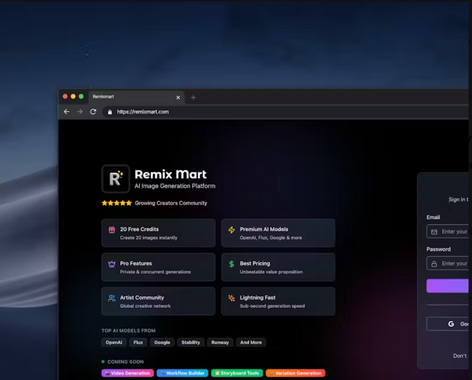Click the people icon on Artist Community
Image resolution: width=472 pixels, height=380 pixels.
[112, 298]
